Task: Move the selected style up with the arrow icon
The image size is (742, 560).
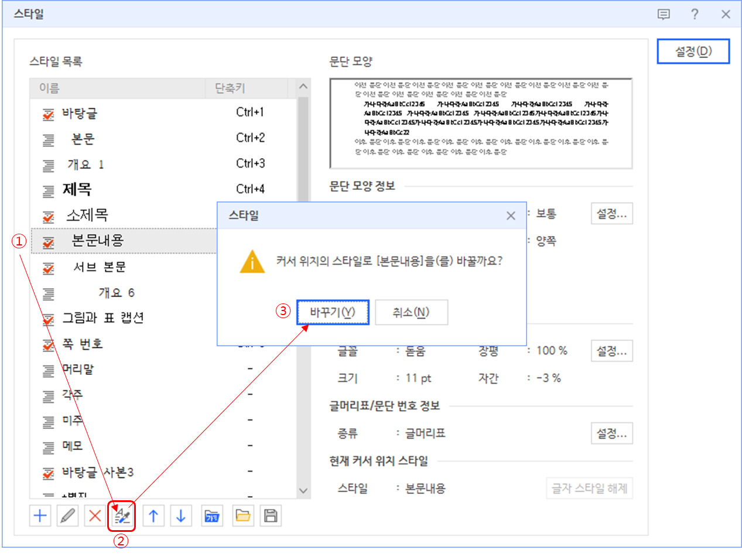Action: coord(153,516)
